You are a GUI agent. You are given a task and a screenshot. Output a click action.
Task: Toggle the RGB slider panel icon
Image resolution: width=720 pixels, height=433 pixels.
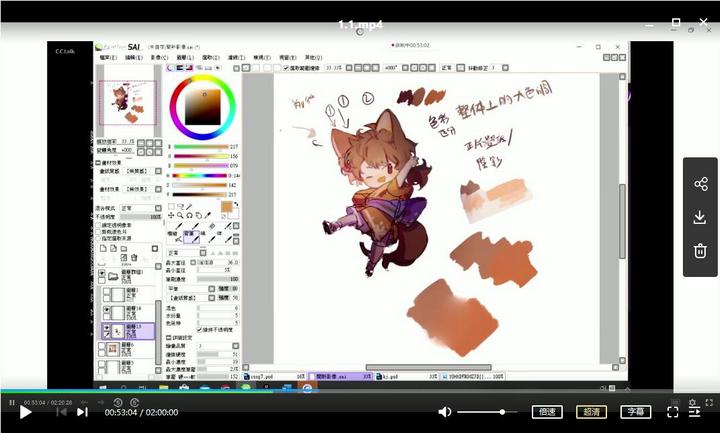pos(180,67)
